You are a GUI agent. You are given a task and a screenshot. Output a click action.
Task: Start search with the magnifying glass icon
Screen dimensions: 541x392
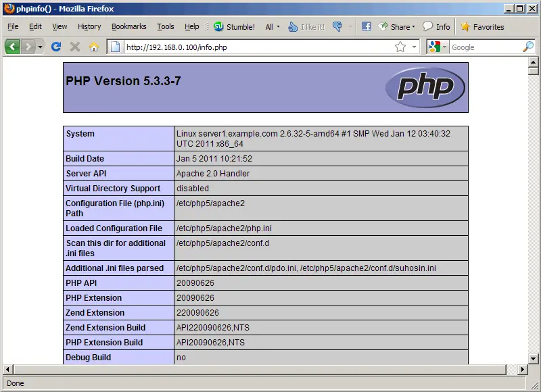[x=528, y=47]
